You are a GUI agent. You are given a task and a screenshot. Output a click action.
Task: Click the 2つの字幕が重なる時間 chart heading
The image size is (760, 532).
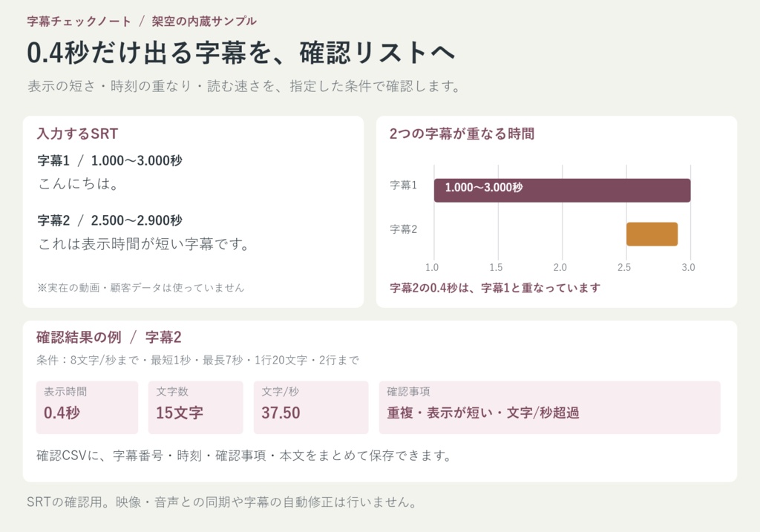pos(462,134)
